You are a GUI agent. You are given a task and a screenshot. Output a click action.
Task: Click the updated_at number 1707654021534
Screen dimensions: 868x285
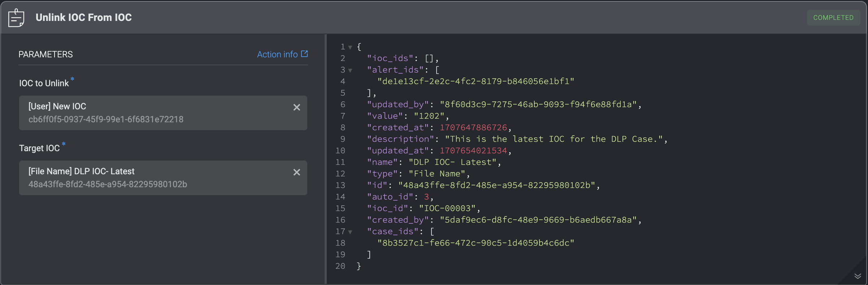[x=473, y=150]
